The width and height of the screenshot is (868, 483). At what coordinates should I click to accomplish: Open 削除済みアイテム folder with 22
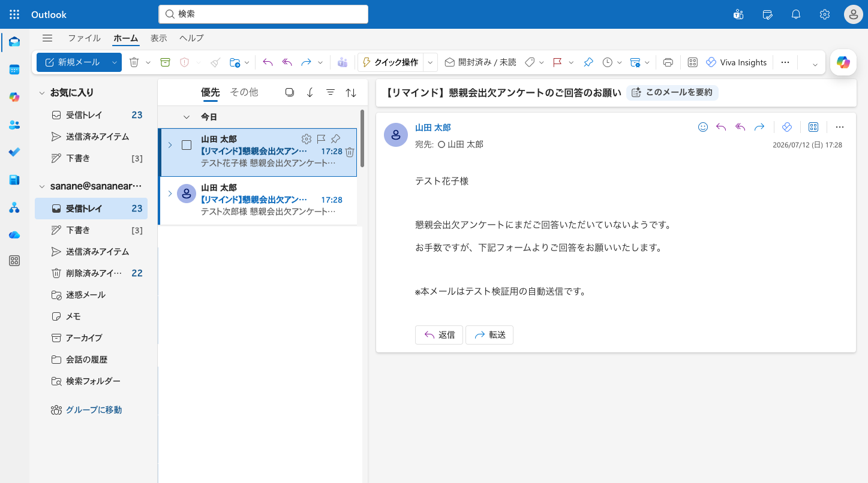(x=91, y=273)
